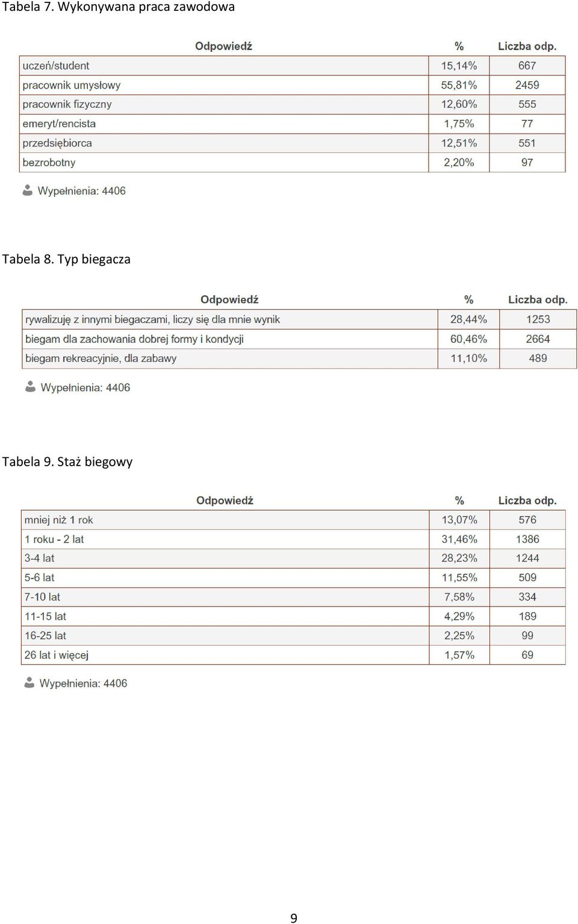Select the 'pracownik umysłowy' row
The height and width of the screenshot is (924, 578).
click(293, 85)
